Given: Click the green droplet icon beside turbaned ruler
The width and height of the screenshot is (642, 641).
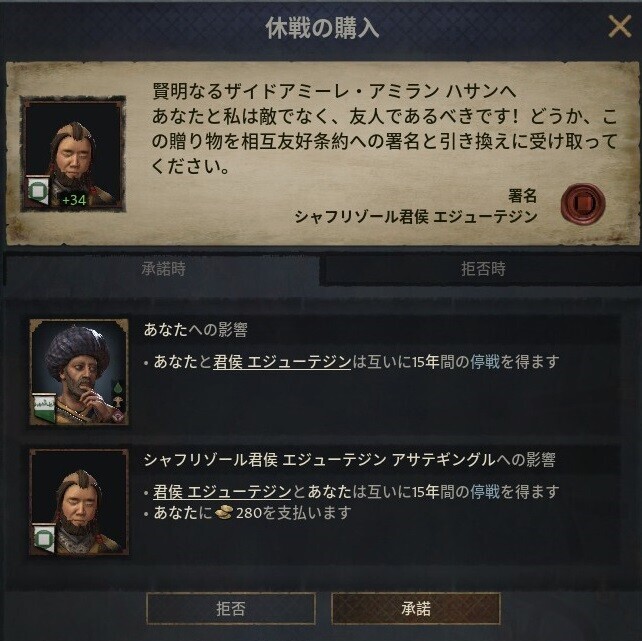Looking at the screenshot, I should click(118, 387).
